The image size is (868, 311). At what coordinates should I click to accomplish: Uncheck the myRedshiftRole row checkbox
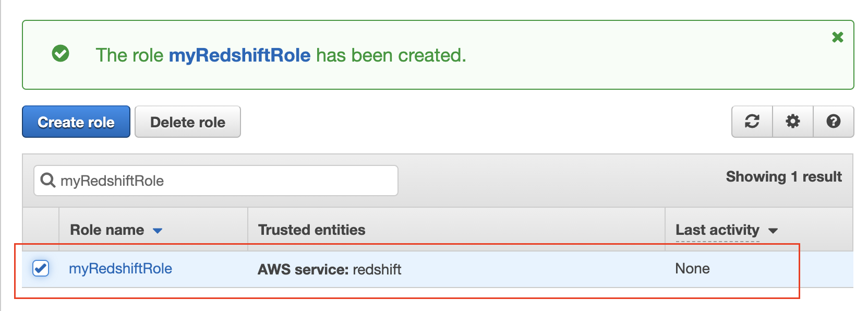point(40,269)
